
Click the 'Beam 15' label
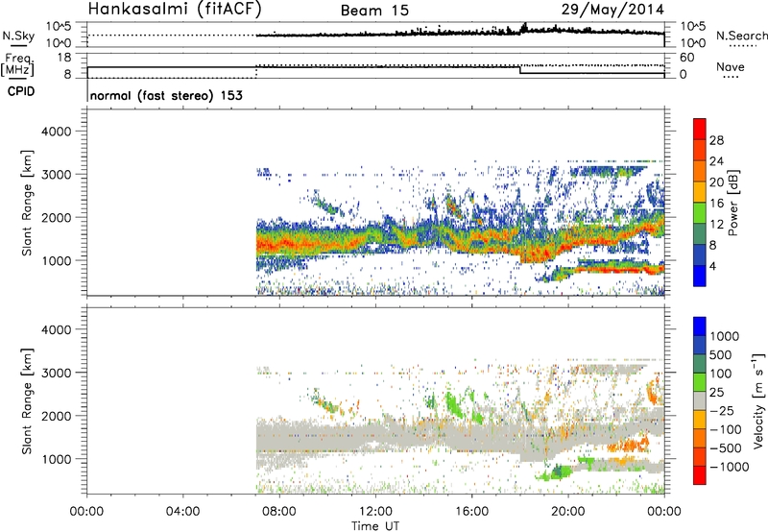[x=374, y=11]
